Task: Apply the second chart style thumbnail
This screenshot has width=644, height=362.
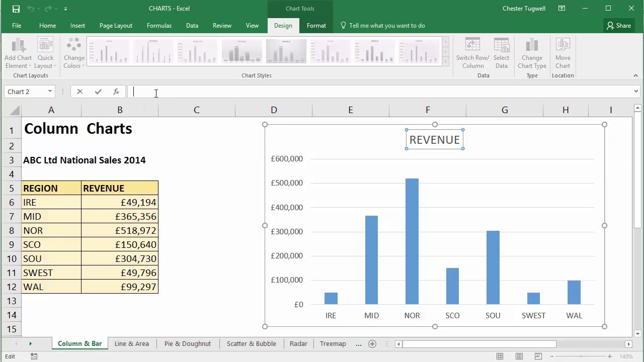Action: 153,51
